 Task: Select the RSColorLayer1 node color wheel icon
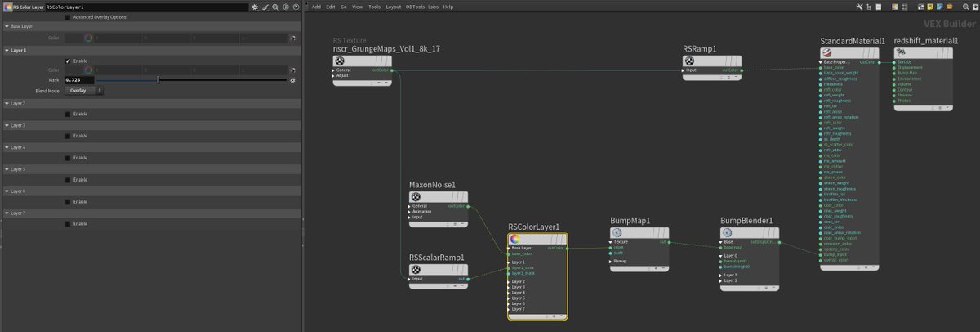(x=514, y=239)
